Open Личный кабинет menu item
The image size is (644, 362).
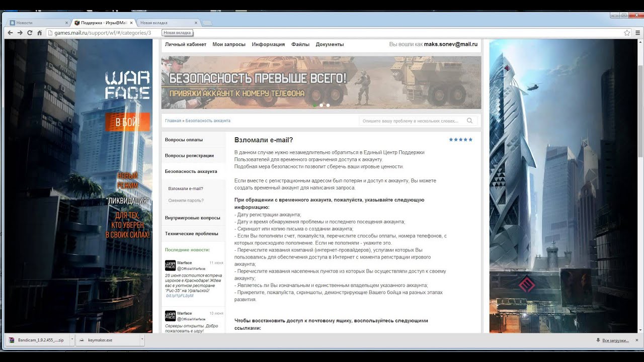coord(186,44)
